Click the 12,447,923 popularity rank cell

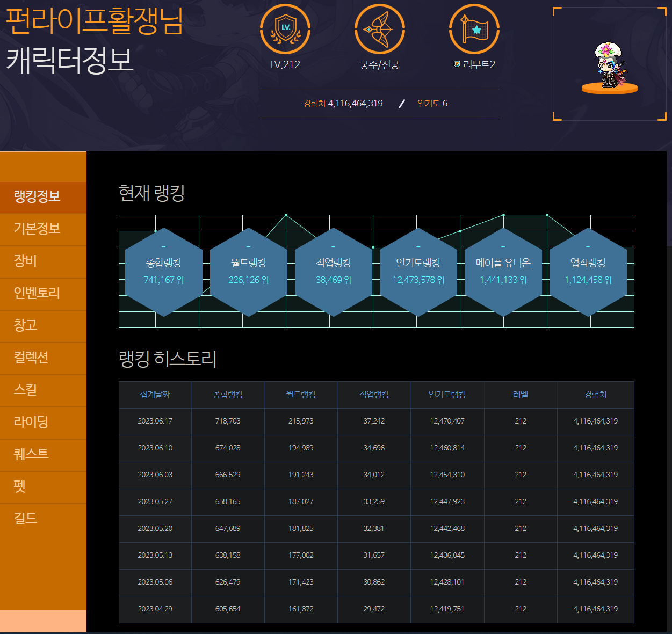click(x=447, y=502)
